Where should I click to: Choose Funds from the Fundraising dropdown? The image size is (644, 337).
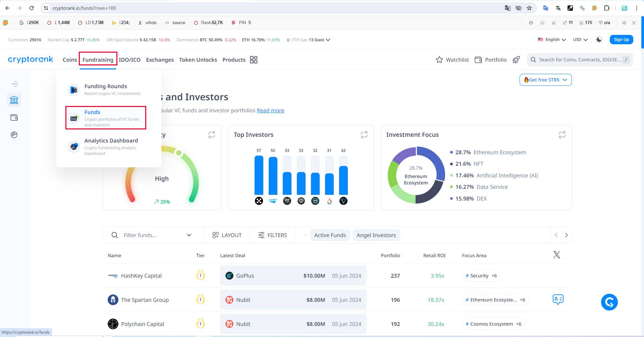(106, 118)
